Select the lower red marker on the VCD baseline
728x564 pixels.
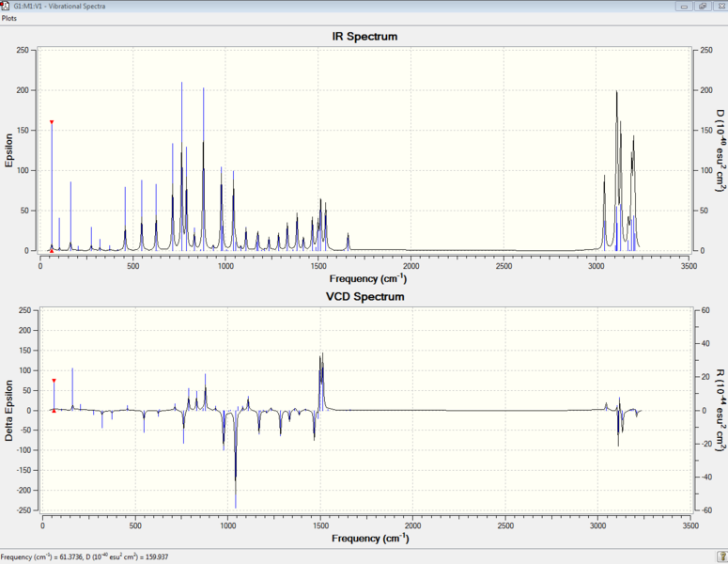click(54, 411)
